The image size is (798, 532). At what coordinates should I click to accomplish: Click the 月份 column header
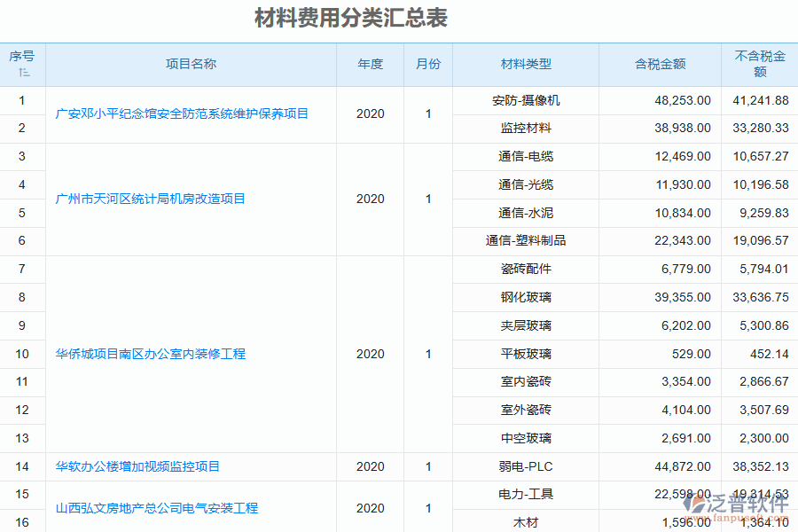pos(428,64)
